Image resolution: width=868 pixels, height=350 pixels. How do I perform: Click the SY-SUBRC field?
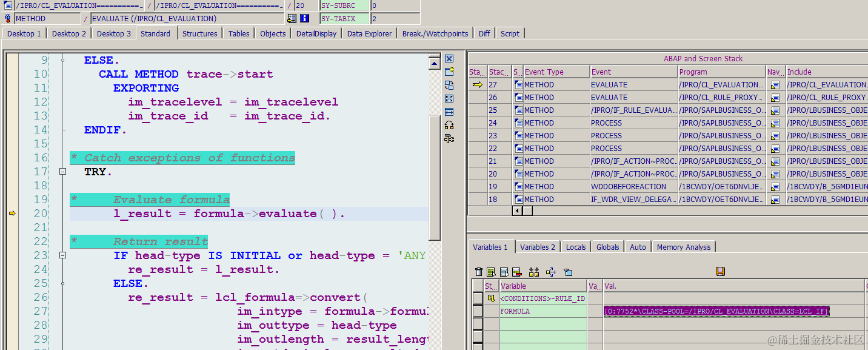pos(344,5)
